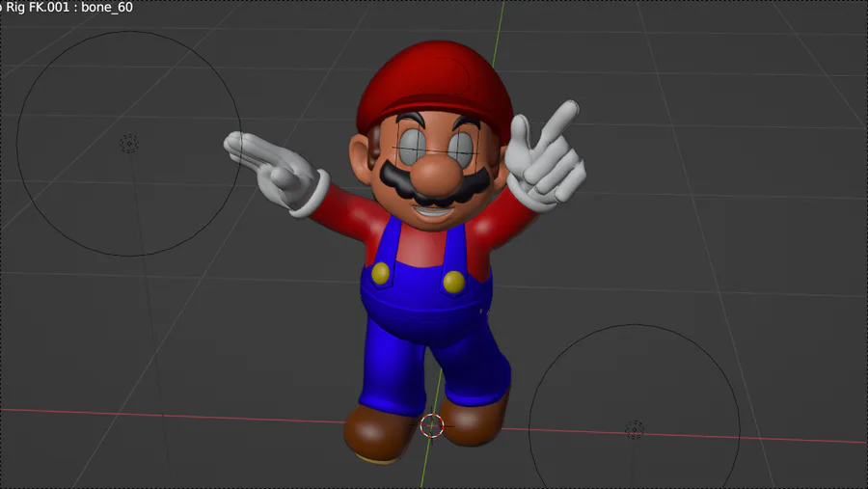This screenshot has height=489, width=868.
Task: Select the dashed rig control inside the upper-left circle
Action: click(x=129, y=144)
